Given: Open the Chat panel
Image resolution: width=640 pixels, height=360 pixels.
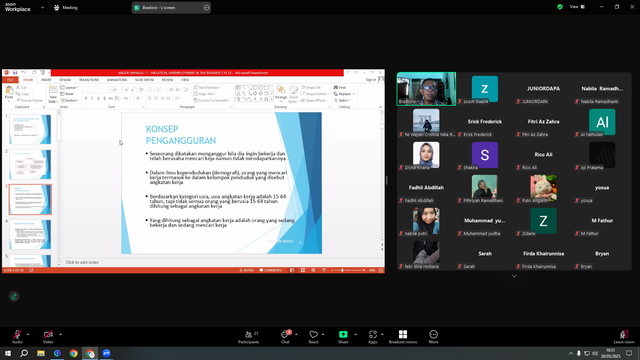Looking at the screenshot, I should click(285, 337).
